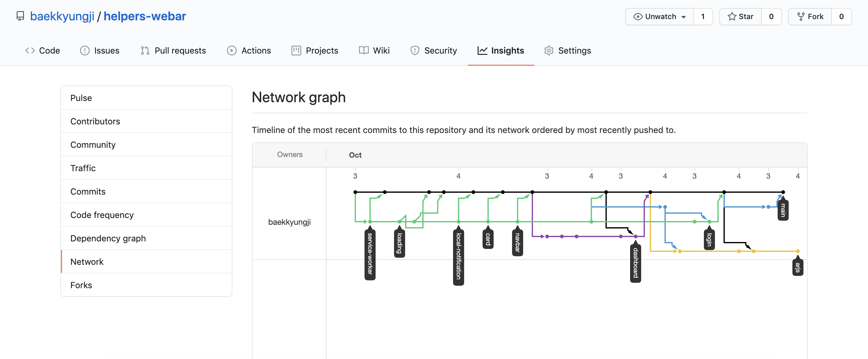Click the Code tab brackets icon
The width and height of the screenshot is (868, 359).
(30, 50)
